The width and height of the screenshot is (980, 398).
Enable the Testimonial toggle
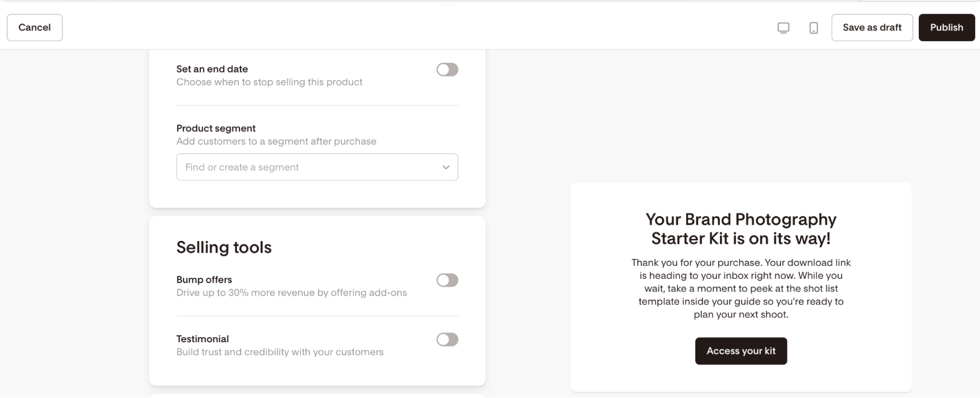(x=447, y=340)
